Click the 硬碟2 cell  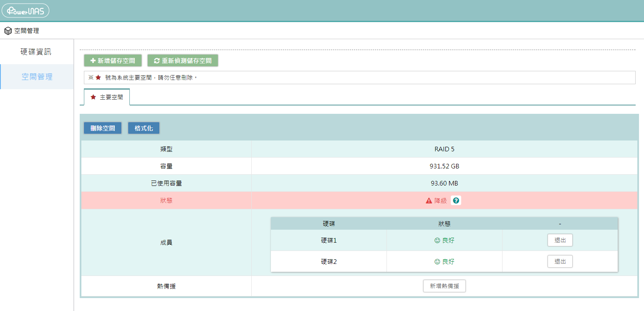click(x=329, y=262)
